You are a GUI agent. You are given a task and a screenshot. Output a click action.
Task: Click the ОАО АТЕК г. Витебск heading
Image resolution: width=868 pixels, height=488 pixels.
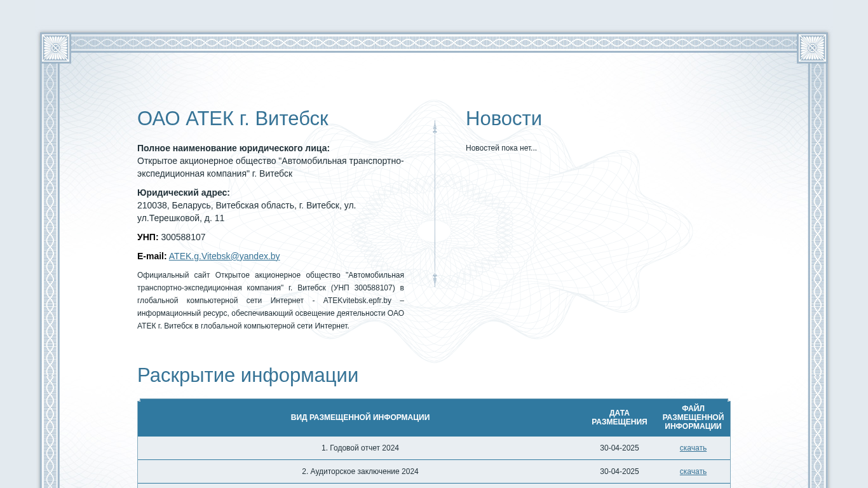(233, 119)
